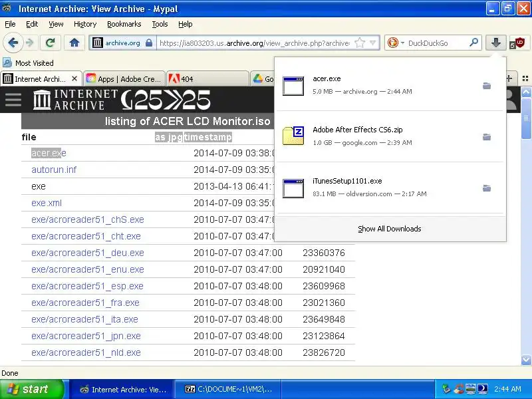This screenshot has width=532, height=399.
Task: Switch to the Apps | Adobe Creative tab
Action: (124, 78)
